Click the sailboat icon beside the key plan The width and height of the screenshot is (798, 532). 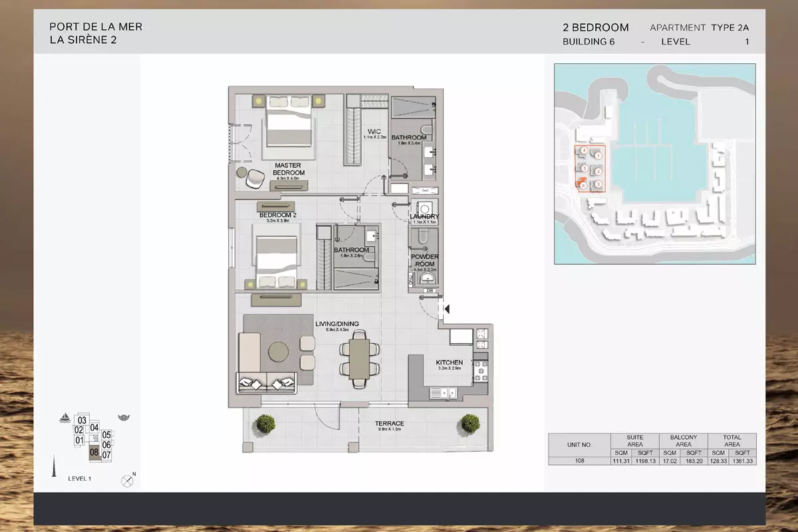click(65, 418)
